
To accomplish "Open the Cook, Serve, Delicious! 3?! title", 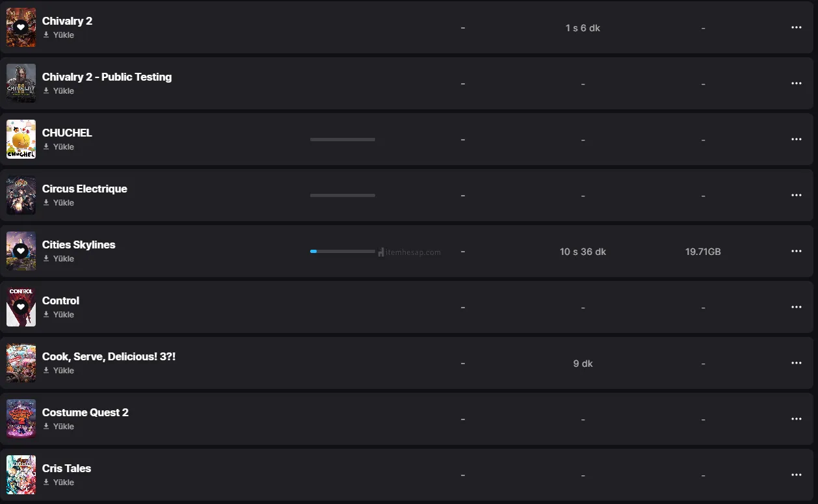I will [x=109, y=356].
